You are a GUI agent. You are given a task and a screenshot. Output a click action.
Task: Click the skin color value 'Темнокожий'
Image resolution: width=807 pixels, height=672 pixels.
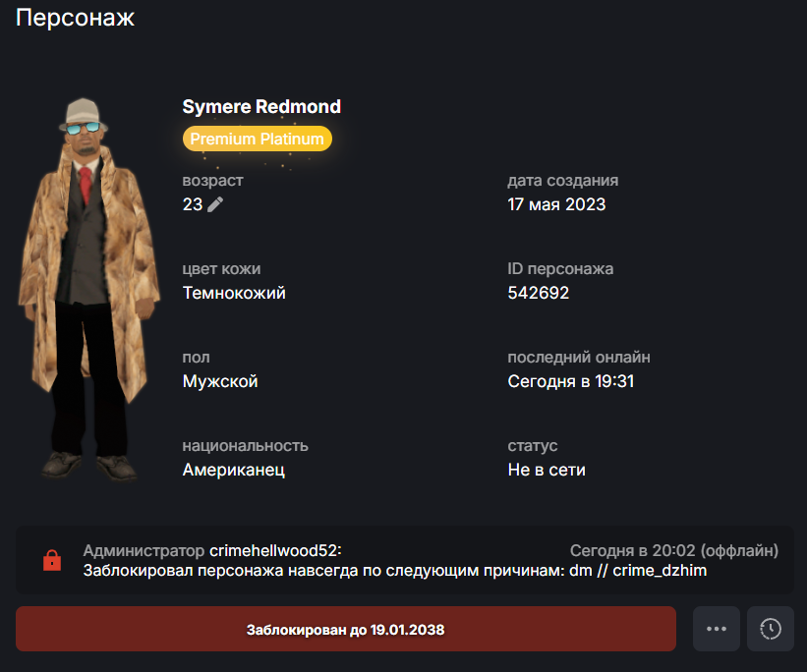[234, 293]
